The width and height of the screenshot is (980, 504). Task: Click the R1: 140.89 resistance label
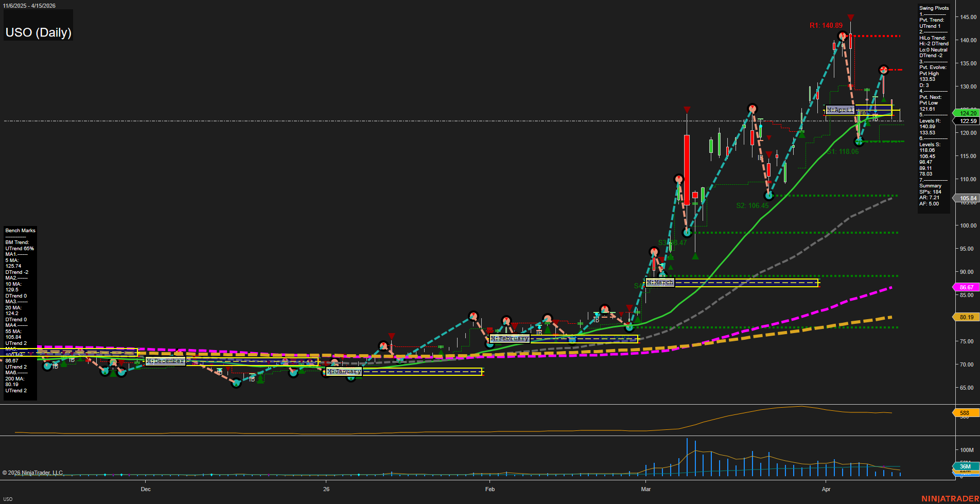pyautogui.click(x=826, y=25)
